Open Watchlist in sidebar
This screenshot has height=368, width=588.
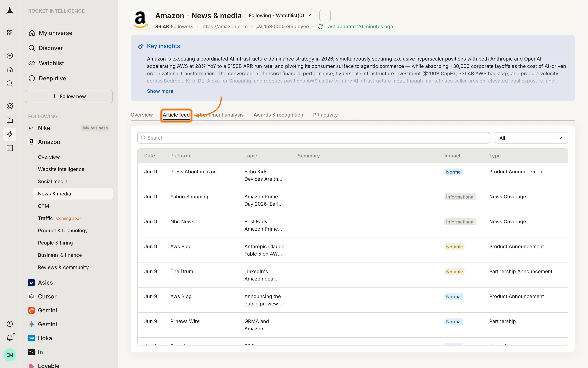pyautogui.click(x=51, y=63)
